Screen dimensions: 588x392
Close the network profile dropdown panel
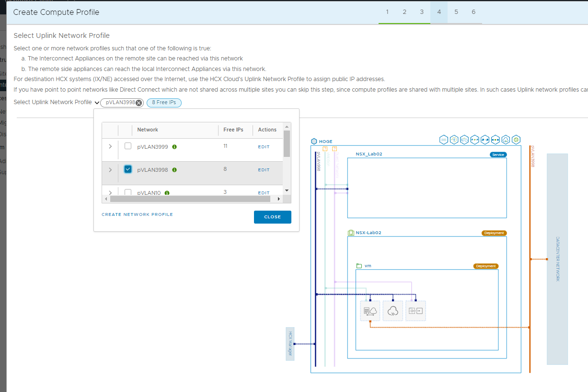272,217
